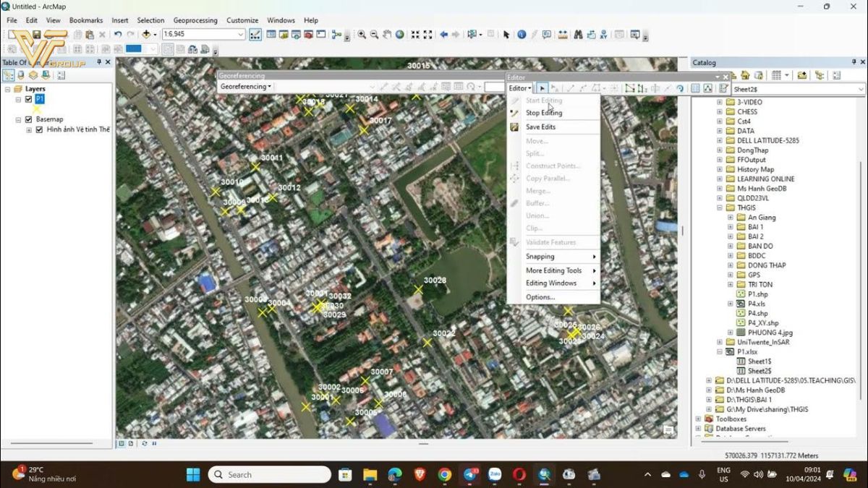Viewport: 868px width, 488px height.
Task: Click the blue color box in toolbar
Action: [x=134, y=49]
